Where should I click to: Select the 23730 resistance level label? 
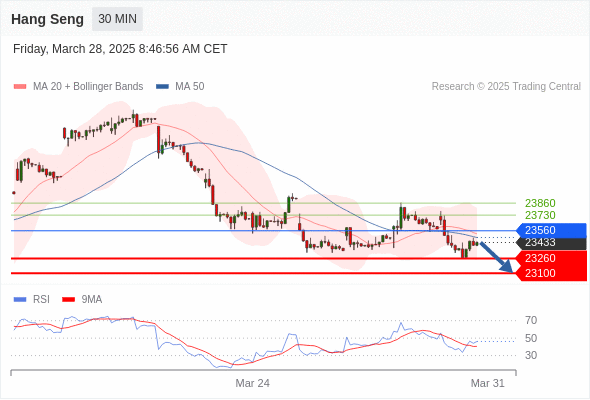tap(540, 215)
